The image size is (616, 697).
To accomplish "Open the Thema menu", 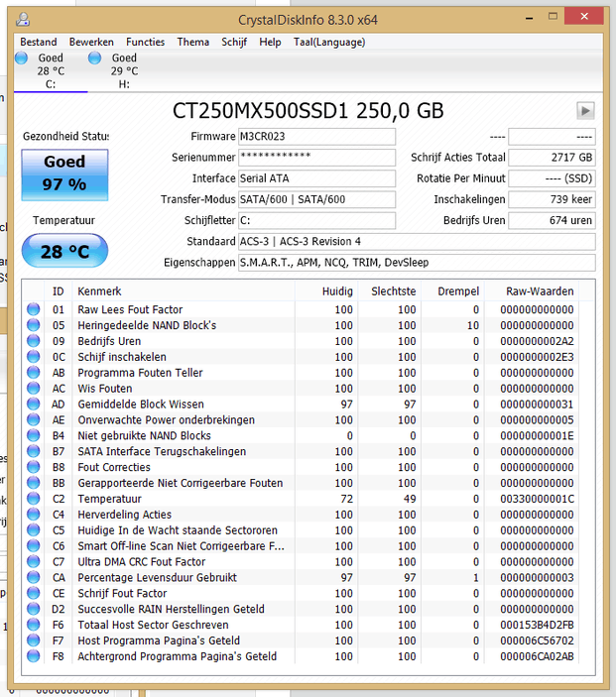I will pyautogui.click(x=193, y=42).
